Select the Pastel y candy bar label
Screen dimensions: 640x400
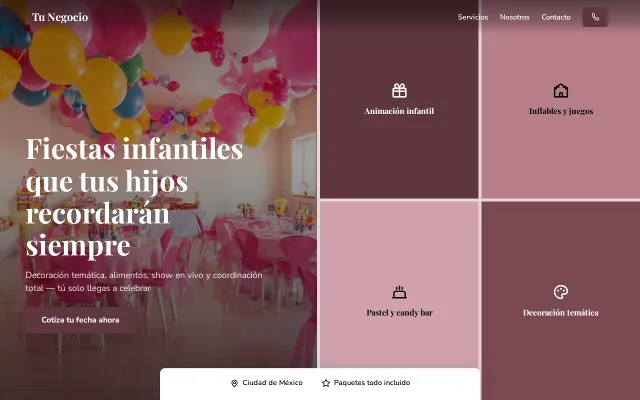(399, 313)
